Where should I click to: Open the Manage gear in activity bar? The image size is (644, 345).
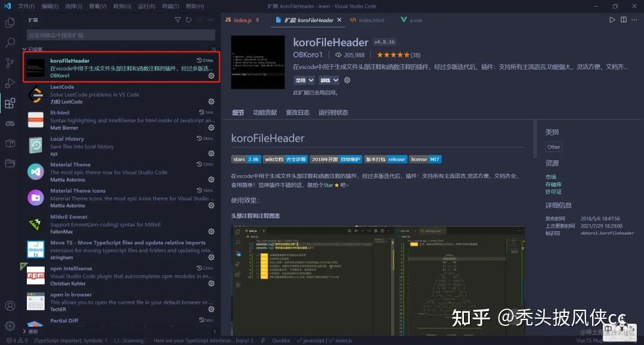click(x=10, y=326)
